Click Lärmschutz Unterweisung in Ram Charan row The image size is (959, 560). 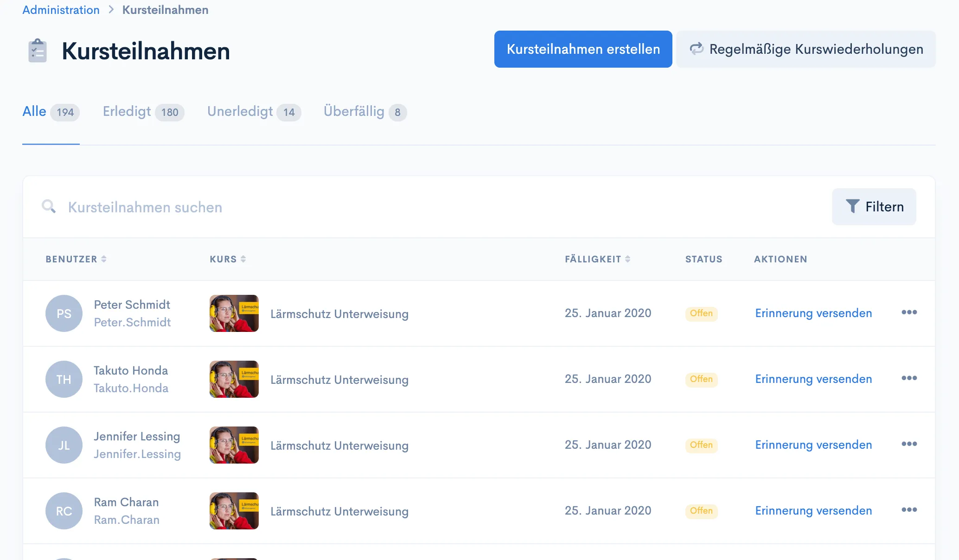(x=339, y=511)
